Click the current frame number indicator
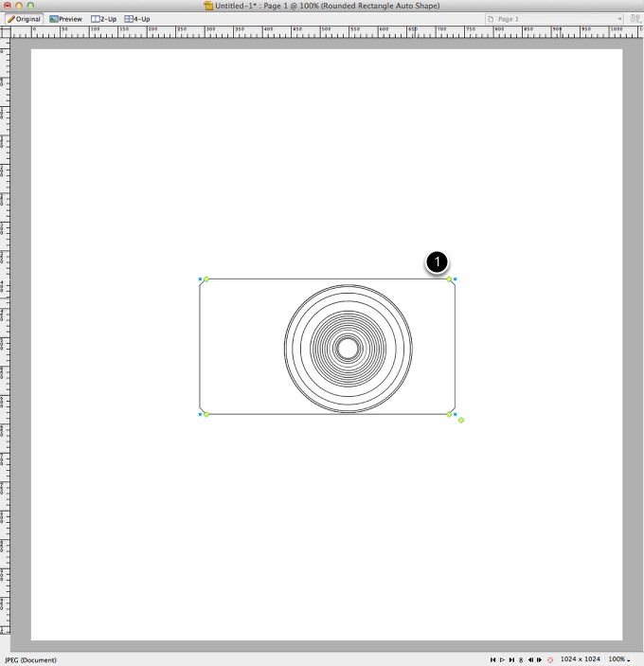The image size is (644, 666). 521,659
